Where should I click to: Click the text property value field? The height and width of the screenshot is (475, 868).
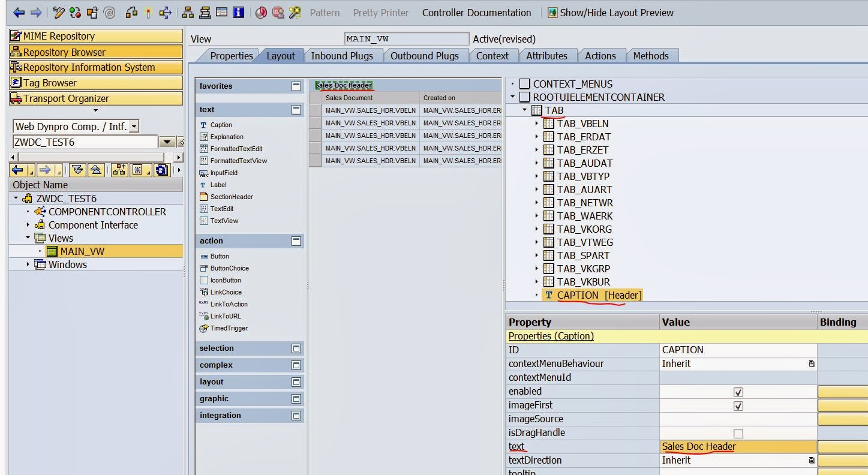737,447
